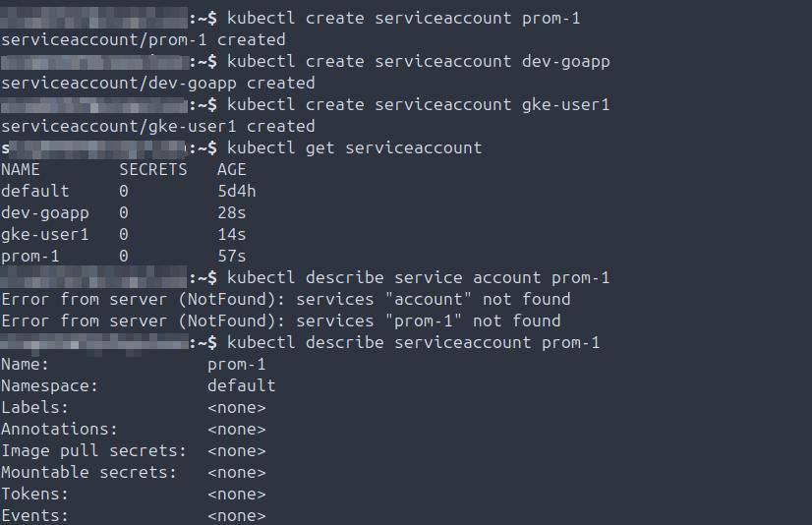
Task: Click the 'serviceaccount/gke-user1 created' output line
Action: point(158,126)
